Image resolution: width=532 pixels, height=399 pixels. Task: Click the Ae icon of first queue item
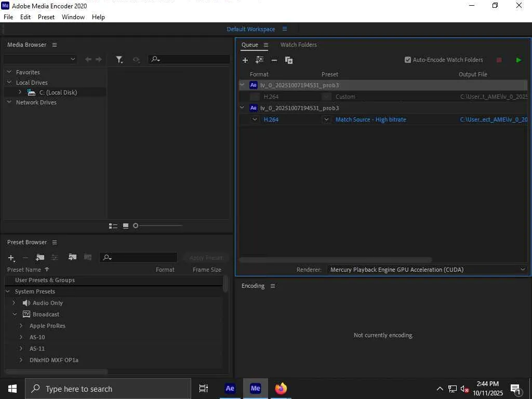(254, 85)
